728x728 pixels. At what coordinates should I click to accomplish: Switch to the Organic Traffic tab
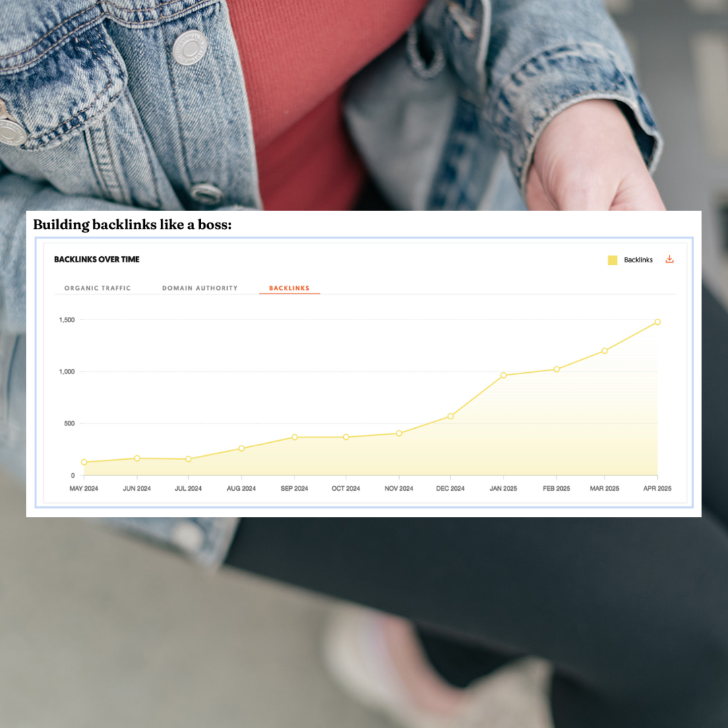pos(98,288)
